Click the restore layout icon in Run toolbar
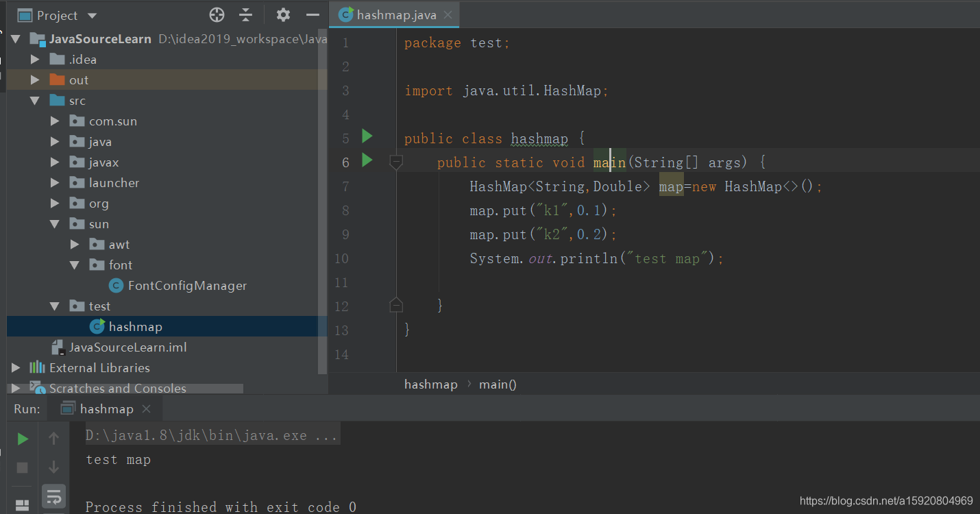 (23, 506)
